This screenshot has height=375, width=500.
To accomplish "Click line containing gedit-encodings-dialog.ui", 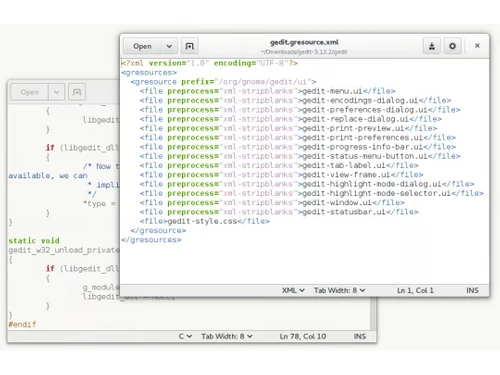I will [x=295, y=100].
